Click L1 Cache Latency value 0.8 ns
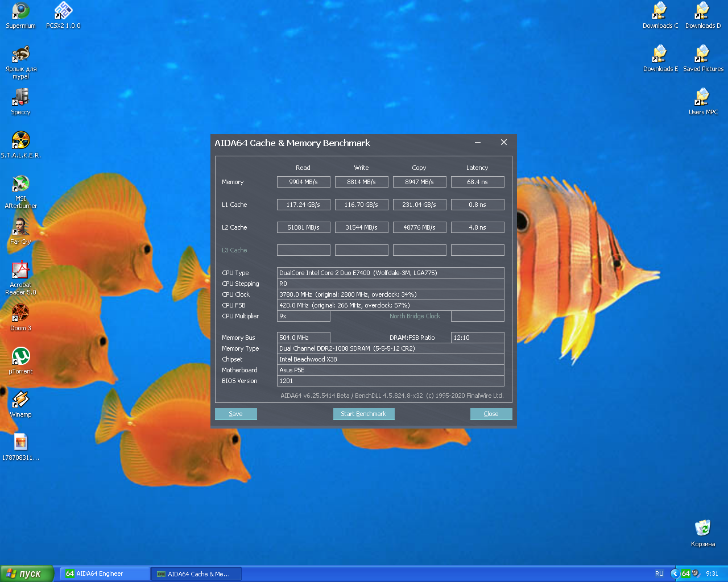 [x=478, y=205]
